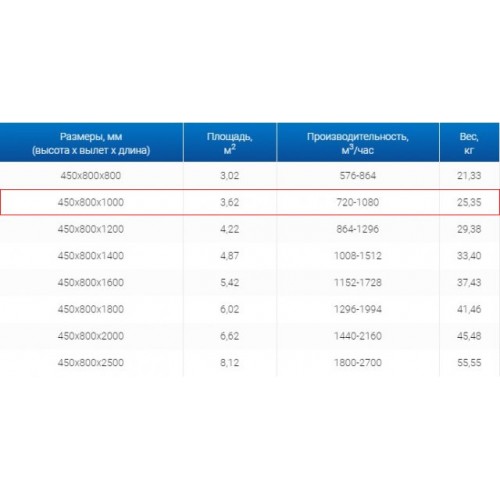Screen dimensions: 500x500
Task: Click the Площадь, м² column header
Action: pyautogui.click(x=230, y=143)
